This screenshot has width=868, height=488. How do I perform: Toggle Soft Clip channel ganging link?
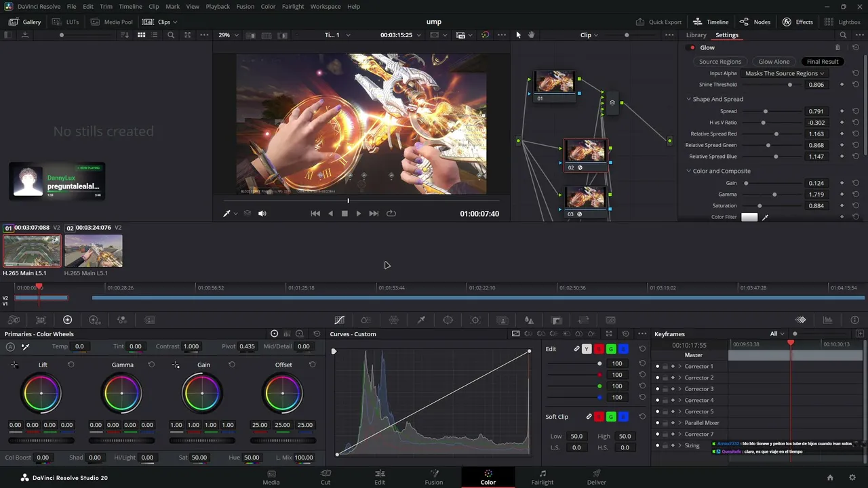[589, 417]
